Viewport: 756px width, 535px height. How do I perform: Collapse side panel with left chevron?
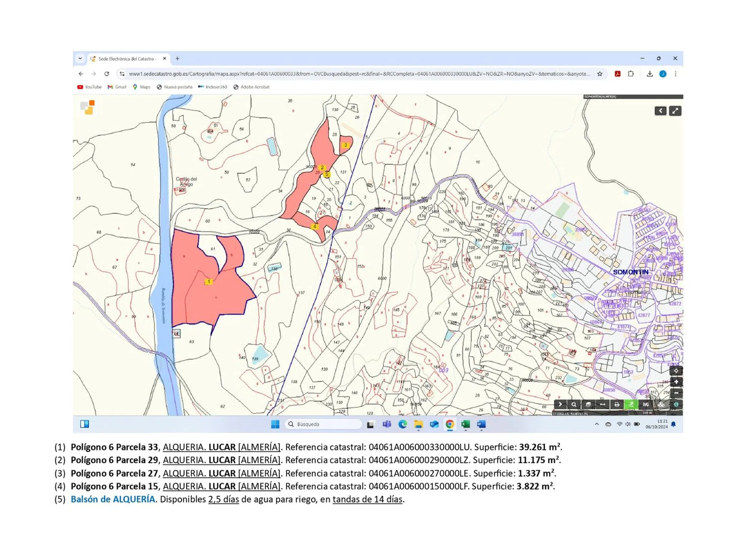pyautogui.click(x=660, y=111)
